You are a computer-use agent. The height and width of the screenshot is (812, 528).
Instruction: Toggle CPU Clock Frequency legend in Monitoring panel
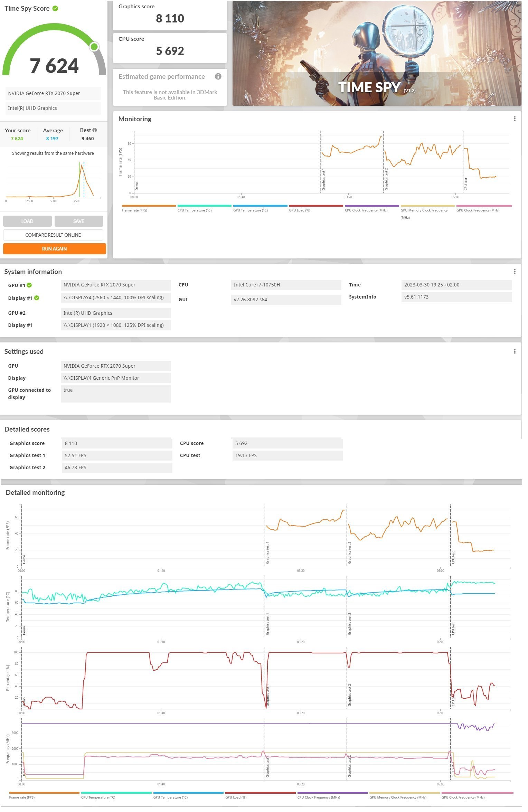[x=372, y=208]
